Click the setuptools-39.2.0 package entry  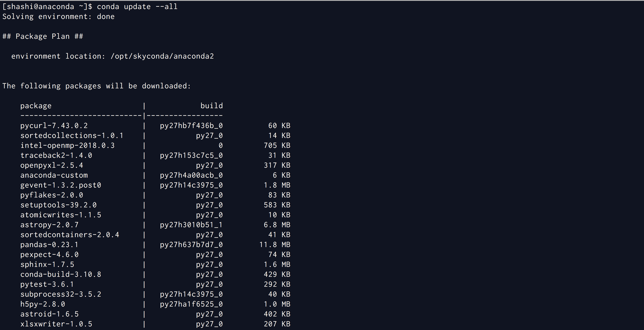(x=58, y=205)
